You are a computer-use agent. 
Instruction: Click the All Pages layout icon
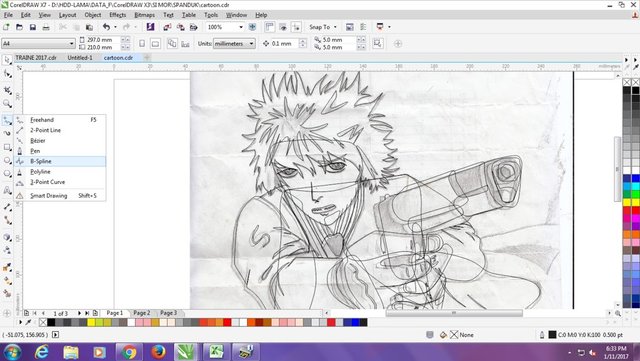(172, 43)
